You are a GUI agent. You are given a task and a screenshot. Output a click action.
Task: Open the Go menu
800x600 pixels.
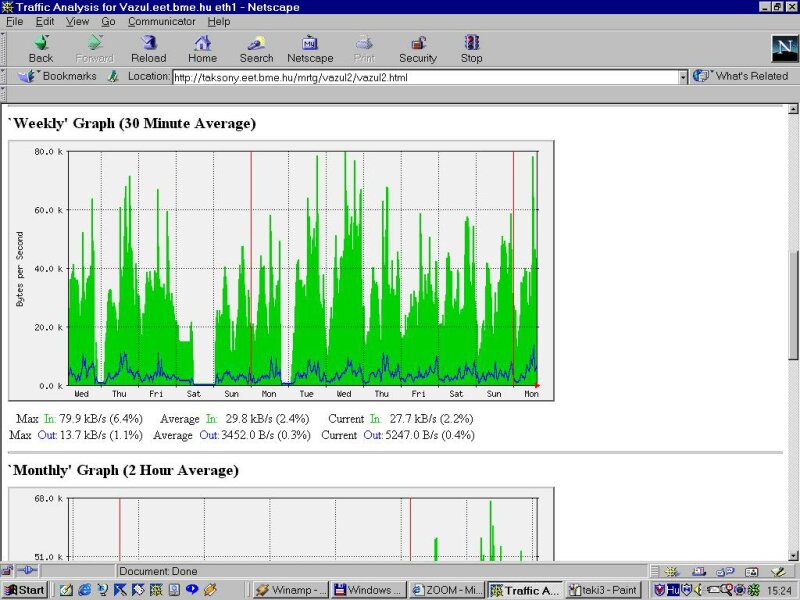pyautogui.click(x=108, y=21)
